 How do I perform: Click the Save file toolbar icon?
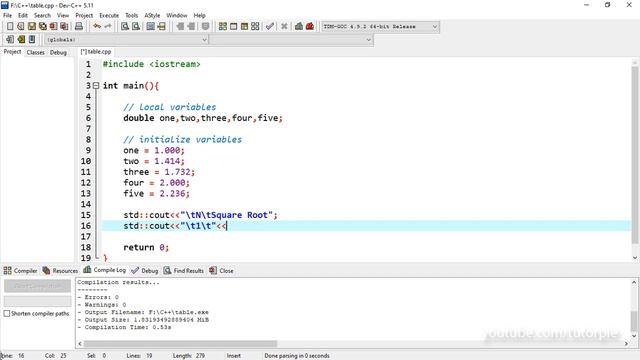(x=31, y=27)
